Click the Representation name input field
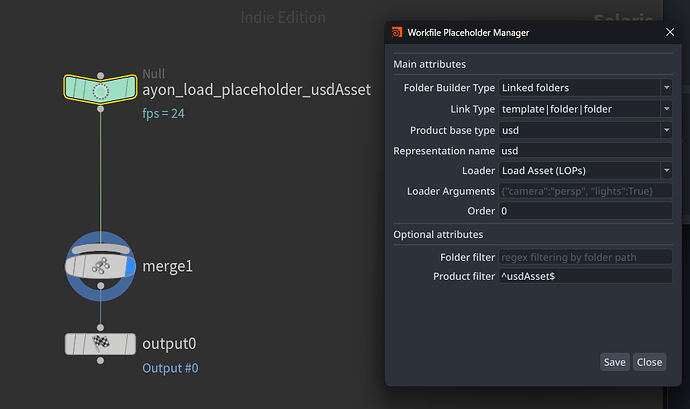 pos(586,151)
